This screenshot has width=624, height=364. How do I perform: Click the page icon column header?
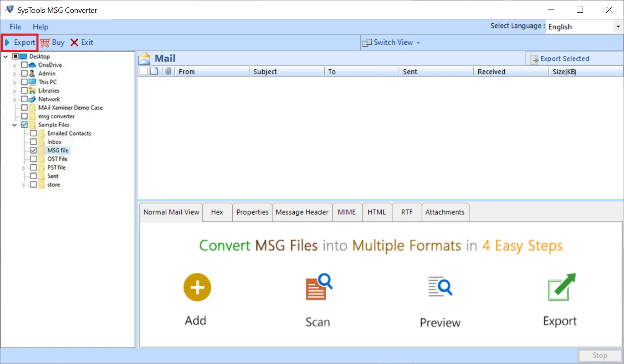[x=154, y=71]
